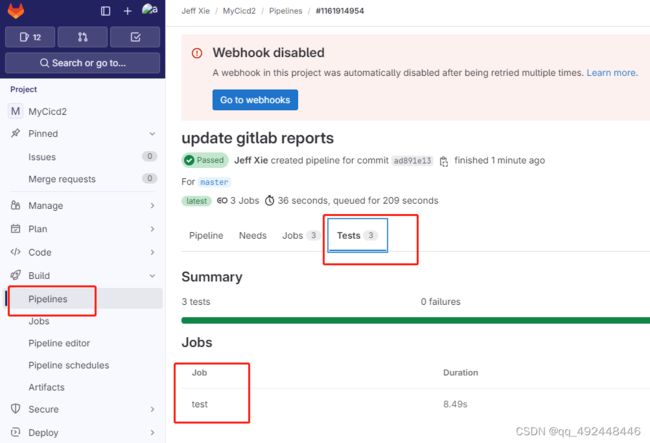Expand the Secure section chevron
The image size is (650, 443).
tap(152, 409)
